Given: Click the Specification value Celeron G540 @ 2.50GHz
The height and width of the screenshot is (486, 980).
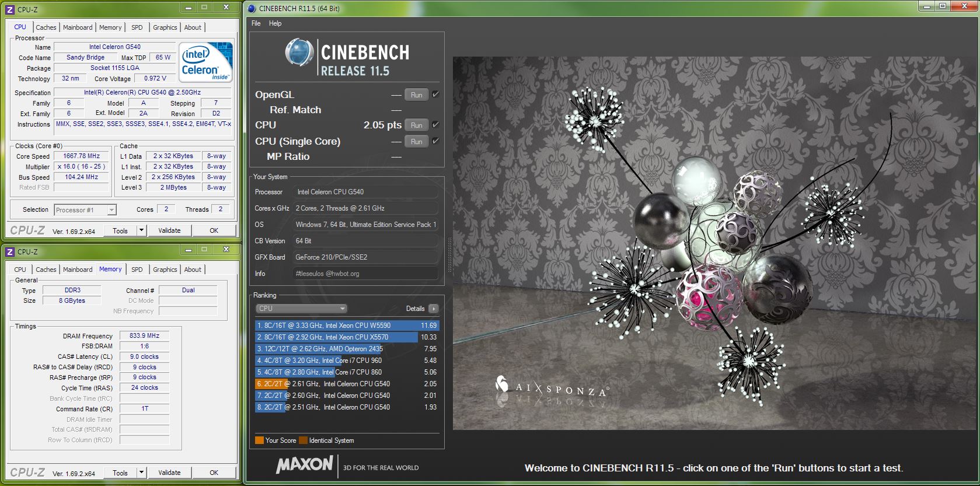Looking at the screenshot, I should click(x=142, y=92).
